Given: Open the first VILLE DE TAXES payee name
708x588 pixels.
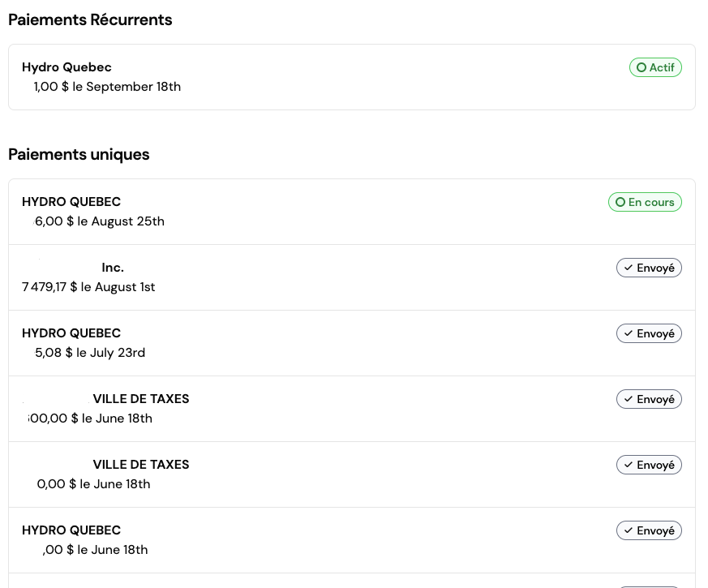Looking at the screenshot, I should pyautogui.click(x=141, y=399).
